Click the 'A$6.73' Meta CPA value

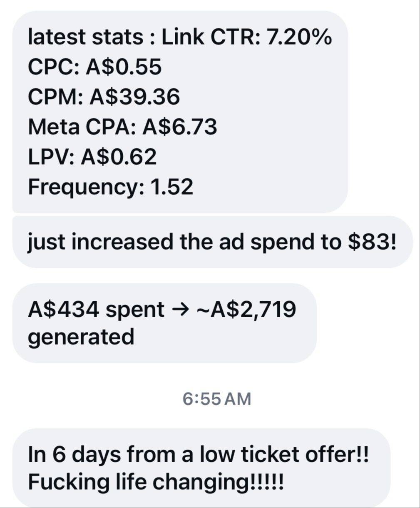(x=180, y=127)
